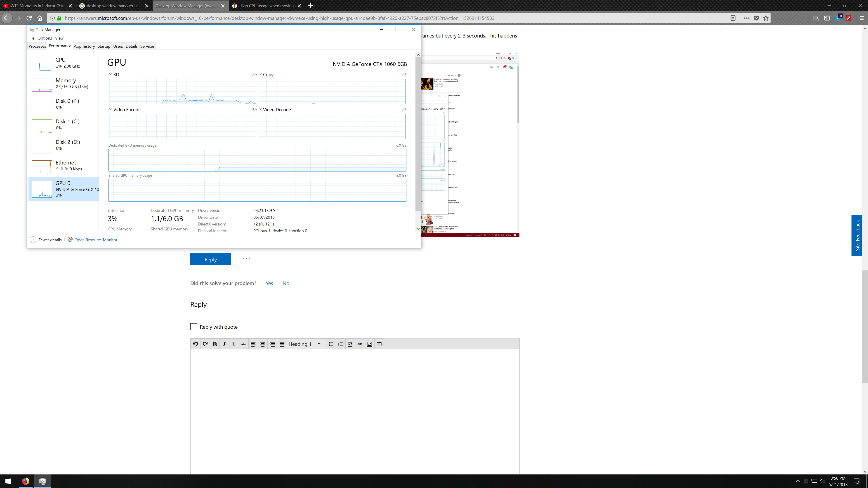The image size is (868, 488).
Task: Justify text in reply editor
Action: click(282, 344)
